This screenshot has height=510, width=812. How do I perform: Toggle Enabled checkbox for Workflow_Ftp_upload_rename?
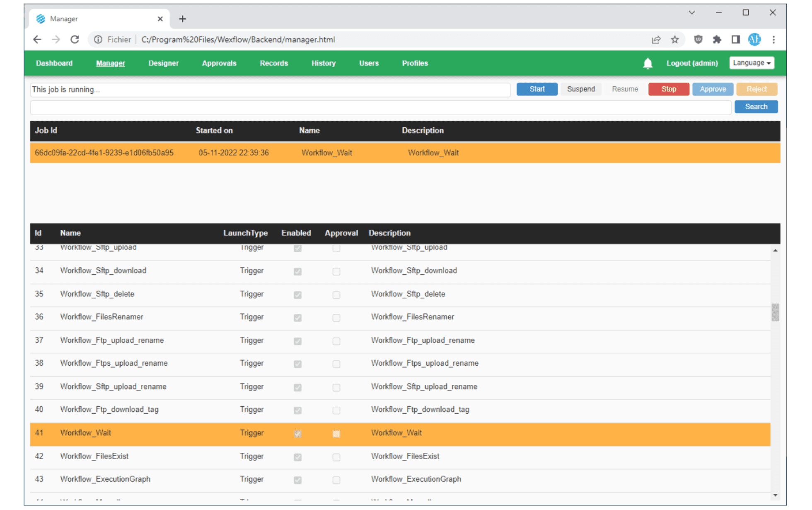point(297,341)
